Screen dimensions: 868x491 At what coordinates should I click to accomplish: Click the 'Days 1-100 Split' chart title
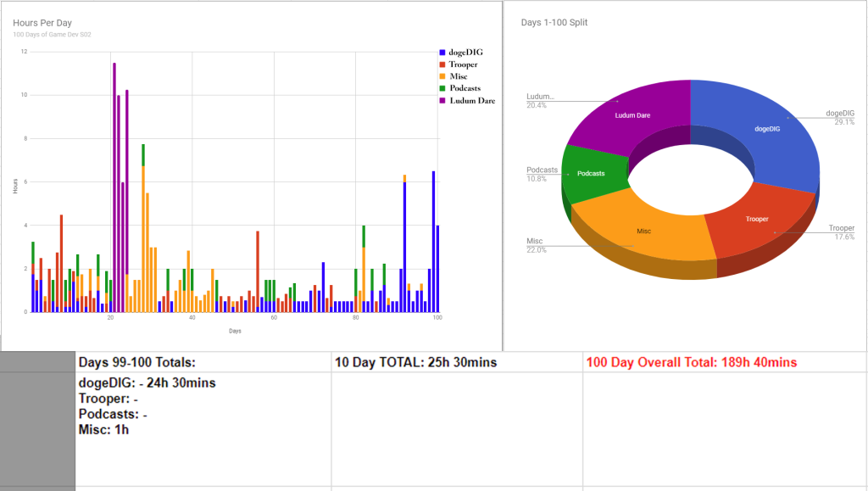(554, 22)
